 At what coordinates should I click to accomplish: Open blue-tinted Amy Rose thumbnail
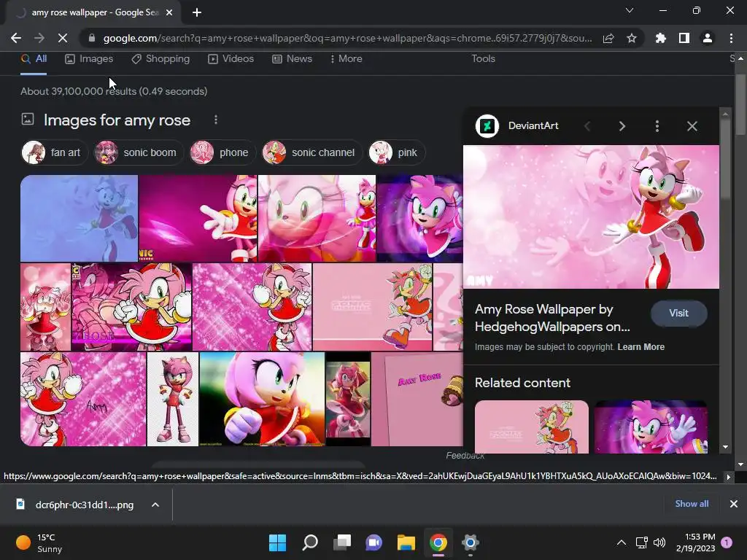pos(79,218)
